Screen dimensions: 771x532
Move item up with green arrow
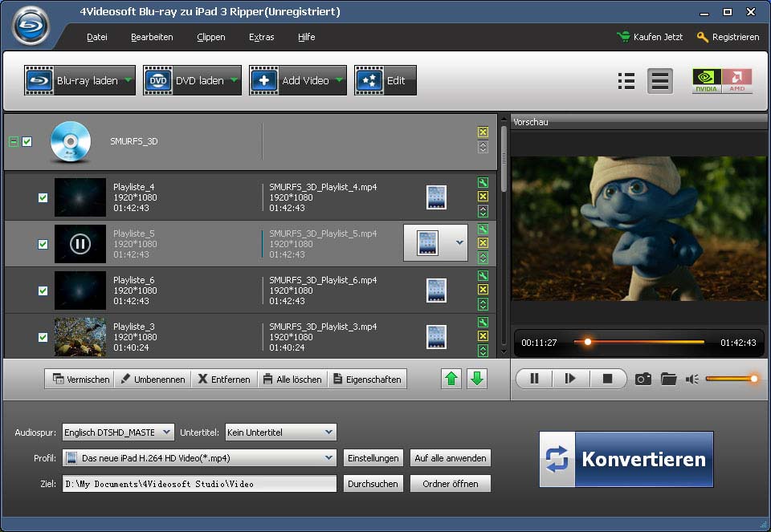(451, 379)
